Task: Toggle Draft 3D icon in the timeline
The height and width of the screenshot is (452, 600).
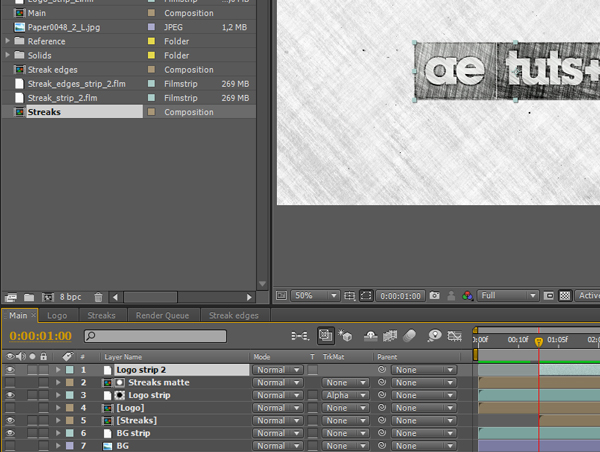Action: coord(345,336)
